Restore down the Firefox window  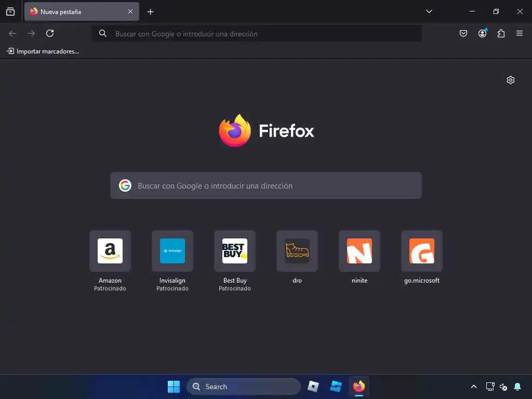coord(496,11)
